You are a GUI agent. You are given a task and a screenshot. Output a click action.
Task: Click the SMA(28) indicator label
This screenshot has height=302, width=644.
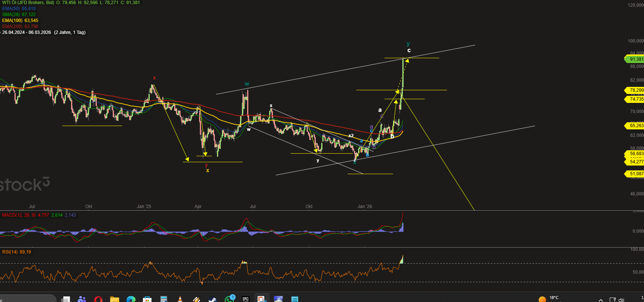pos(19,15)
